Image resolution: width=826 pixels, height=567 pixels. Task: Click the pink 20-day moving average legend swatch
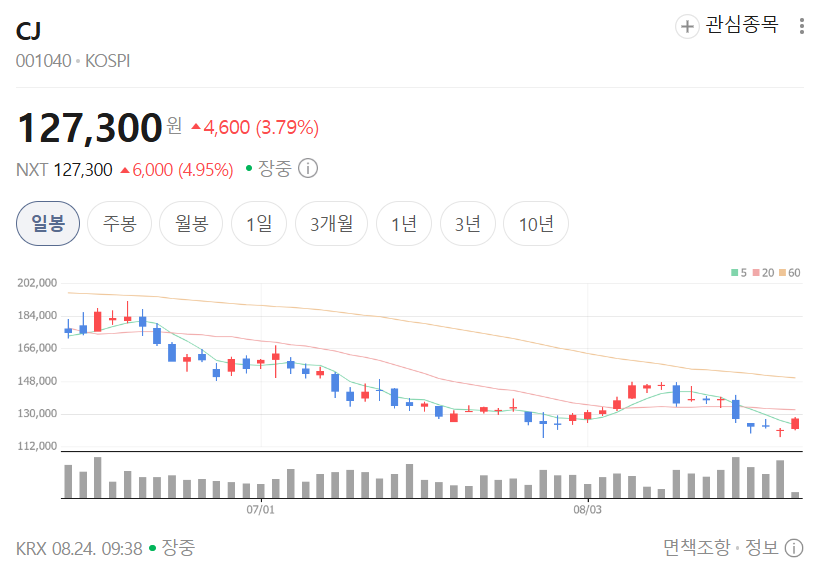click(x=756, y=272)
